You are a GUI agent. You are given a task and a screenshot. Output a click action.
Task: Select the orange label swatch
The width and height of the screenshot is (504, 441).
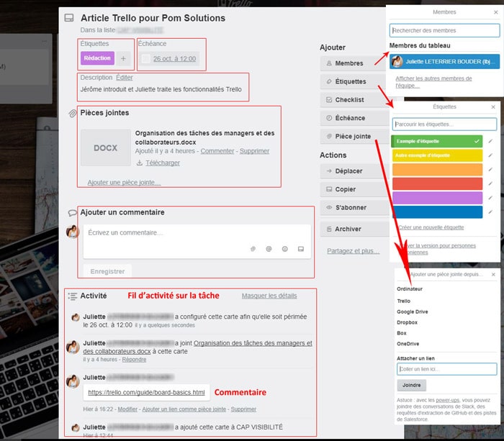438,170
